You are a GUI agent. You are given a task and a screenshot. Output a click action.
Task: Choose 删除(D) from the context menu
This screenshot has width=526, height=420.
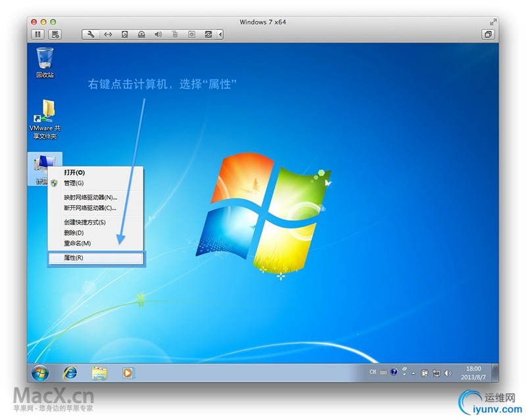[95, 233]
